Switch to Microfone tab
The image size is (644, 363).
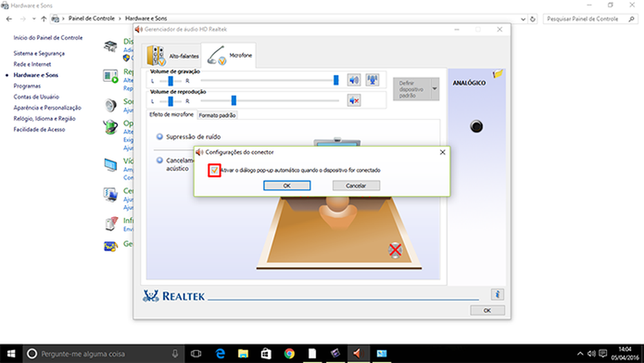[x=229, y=56]
